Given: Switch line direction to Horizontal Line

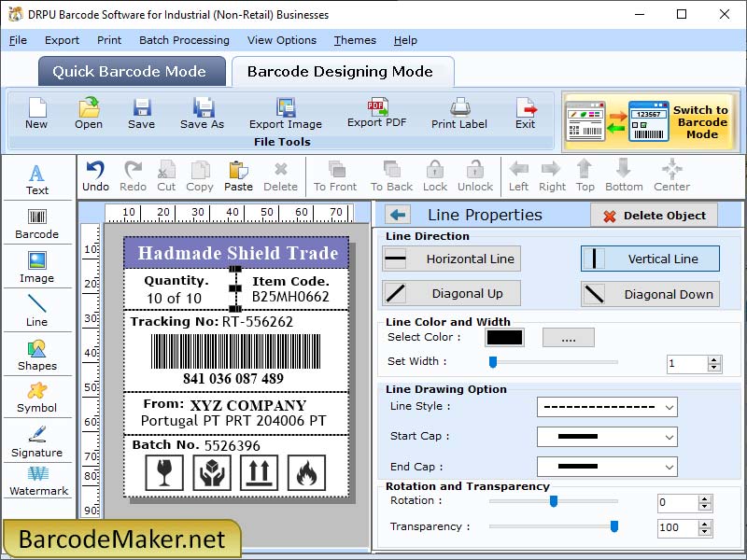Looking at the screenshot, I should pyautogui.click(x=451, y=259).
